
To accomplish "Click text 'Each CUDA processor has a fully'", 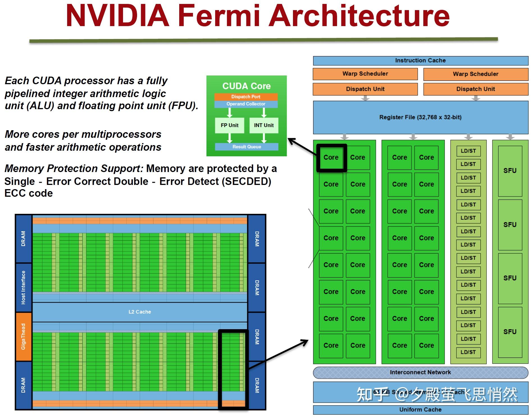I will [x=86, y=81].
